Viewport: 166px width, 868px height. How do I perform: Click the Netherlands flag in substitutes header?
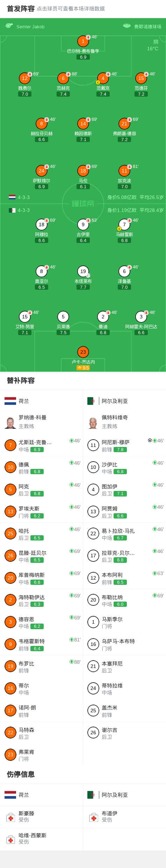[10, 401]
